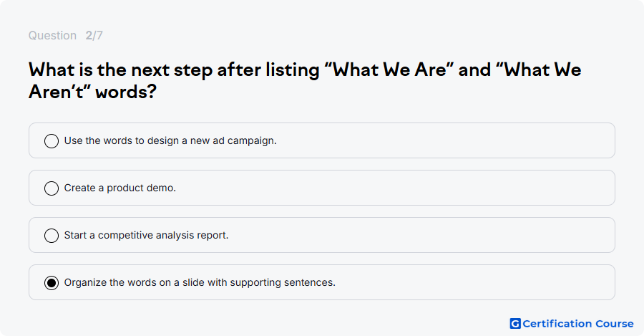Select the competitive analysis report radio button
The width and height of the screenshot is (644, 336).
(x=52, y=235)
